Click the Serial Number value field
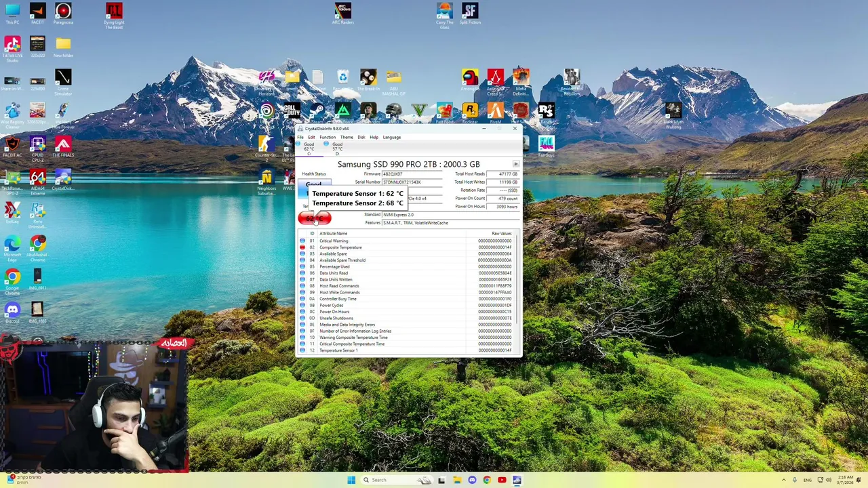 tap(413, 182)
